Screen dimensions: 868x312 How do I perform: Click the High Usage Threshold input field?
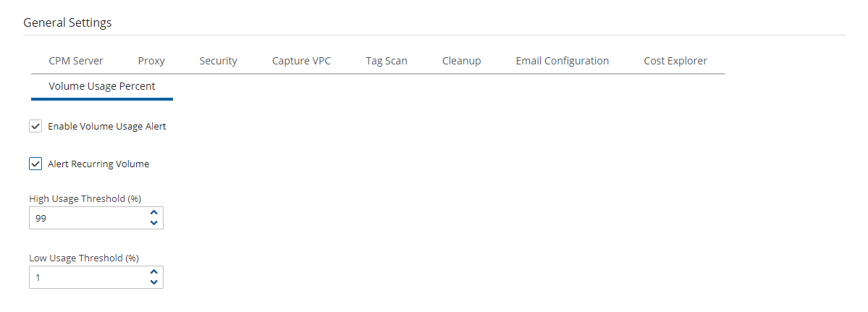pos(87,218)
